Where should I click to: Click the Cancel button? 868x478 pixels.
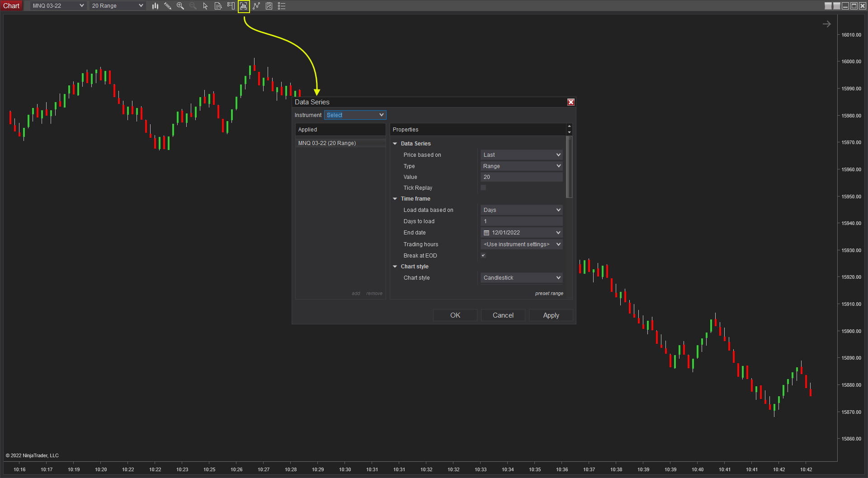tap(503, 315)
